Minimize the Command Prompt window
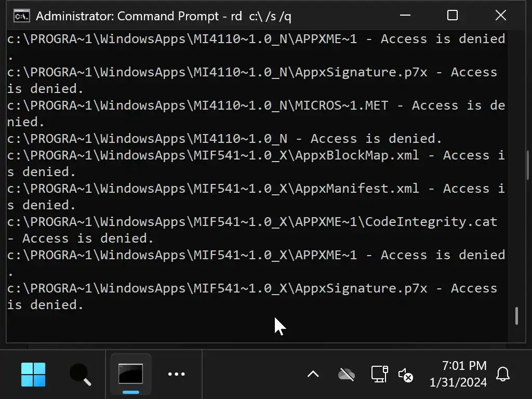The width and height of the screenshot is (532, 399). click(404, 16)
